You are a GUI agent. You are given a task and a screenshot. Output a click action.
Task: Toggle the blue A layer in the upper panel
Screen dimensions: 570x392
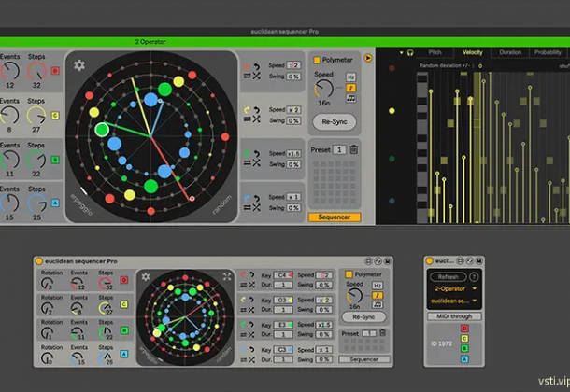(55, 203)
